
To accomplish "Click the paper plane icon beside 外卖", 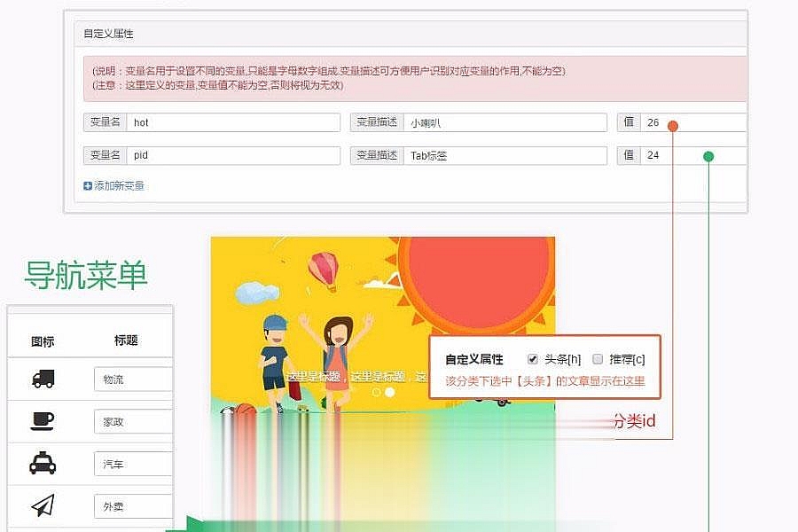I will coord(43,505).
